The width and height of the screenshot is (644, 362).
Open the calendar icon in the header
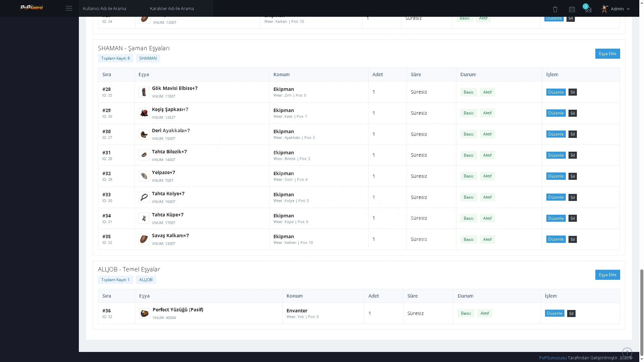pos(572,9)
